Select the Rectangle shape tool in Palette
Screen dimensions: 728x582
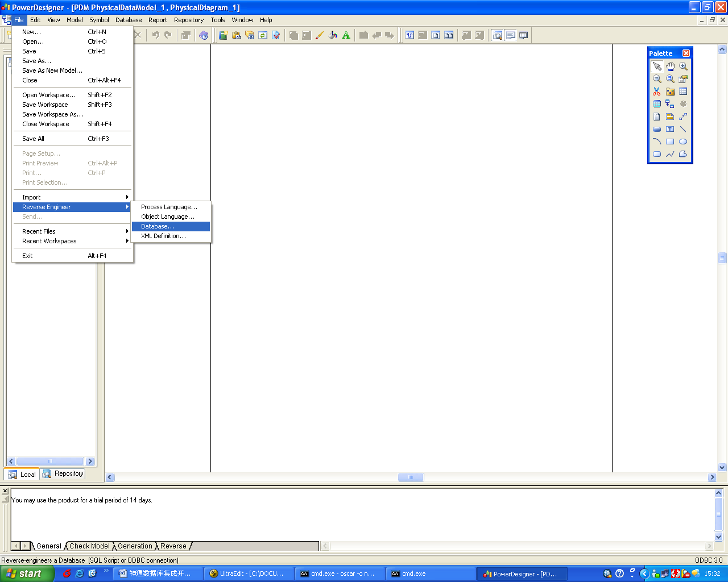[x=670, y=142]
